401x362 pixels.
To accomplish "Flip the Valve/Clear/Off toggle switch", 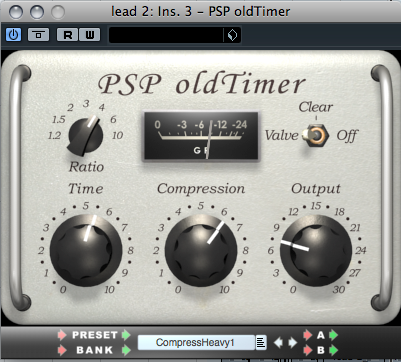I will tap(315, 135).
